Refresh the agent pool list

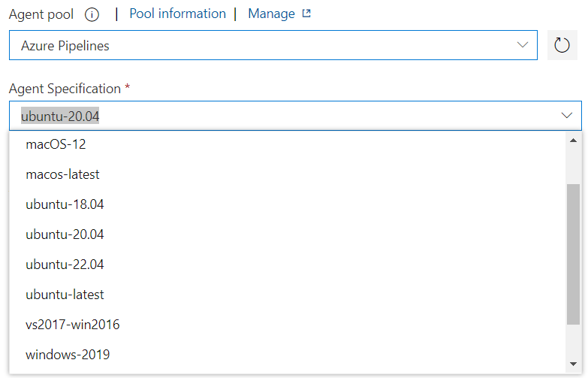click(562, 45)
